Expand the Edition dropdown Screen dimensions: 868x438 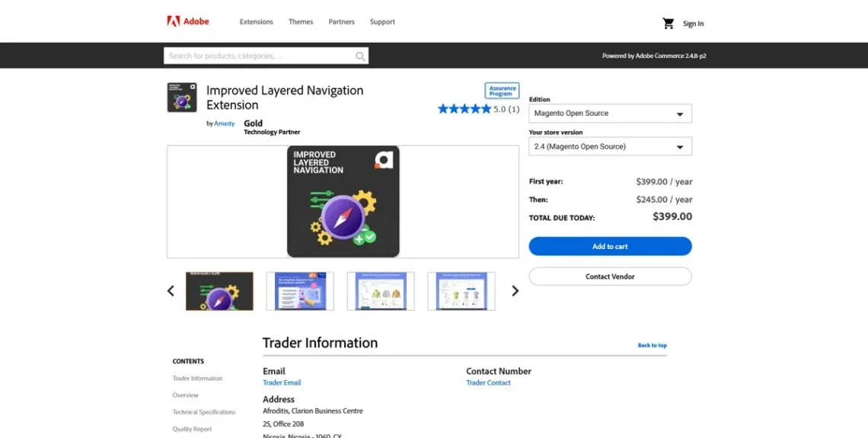[610, 113]
